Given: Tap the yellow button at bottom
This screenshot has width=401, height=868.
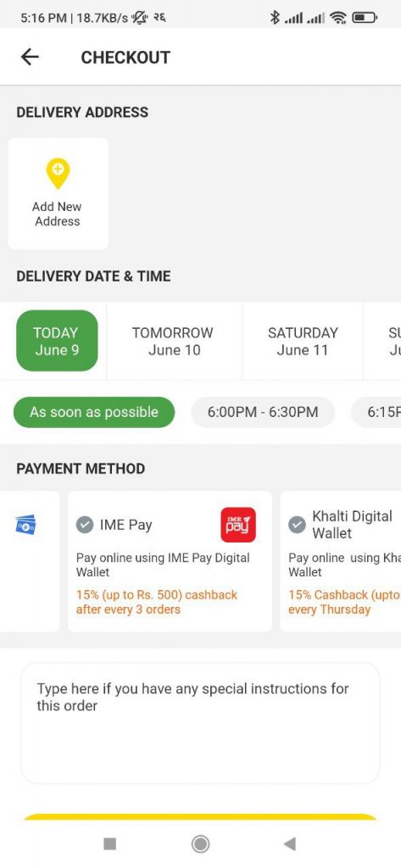Looking at the screenshot, I should tap(200, 817).
